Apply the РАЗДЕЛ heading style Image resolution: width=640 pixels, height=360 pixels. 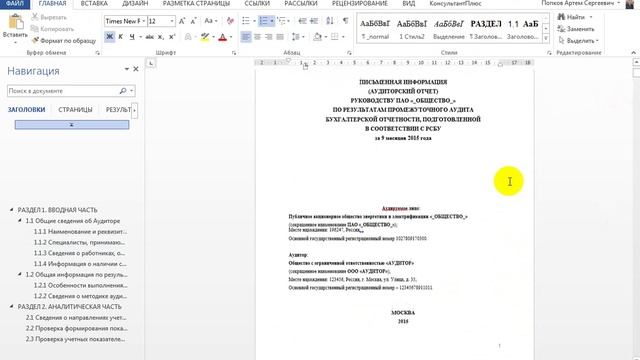[486, 29]
